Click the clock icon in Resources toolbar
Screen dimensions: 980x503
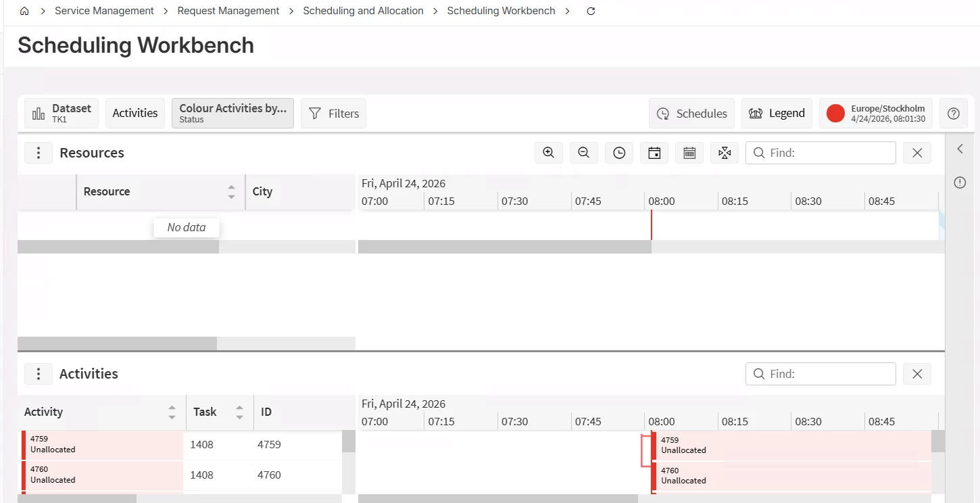point(619,153)
